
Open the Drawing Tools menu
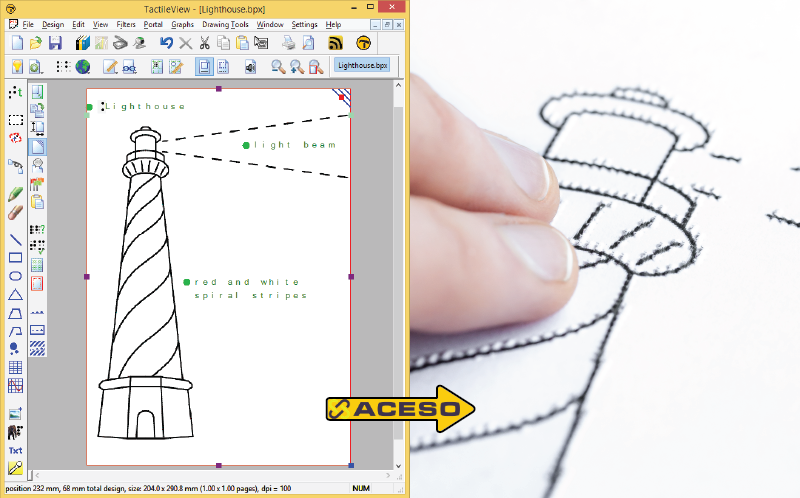click(x=225, y=24)
